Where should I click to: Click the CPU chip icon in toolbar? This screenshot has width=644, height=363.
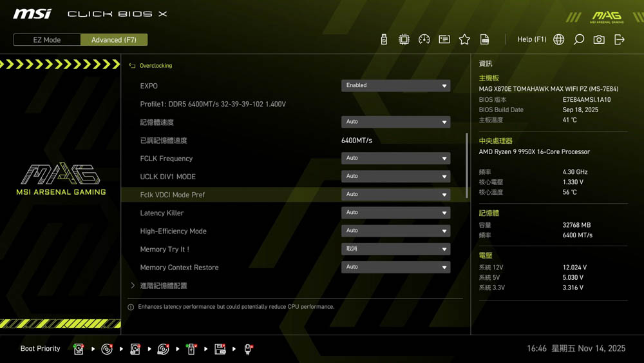coord(404,39)
